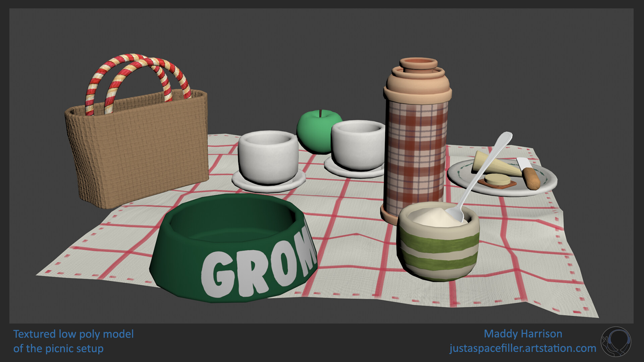Click the 'of the picnic setup' caption line
The height and width of the screenshot is (362, 644).
(x=58, y=349)
